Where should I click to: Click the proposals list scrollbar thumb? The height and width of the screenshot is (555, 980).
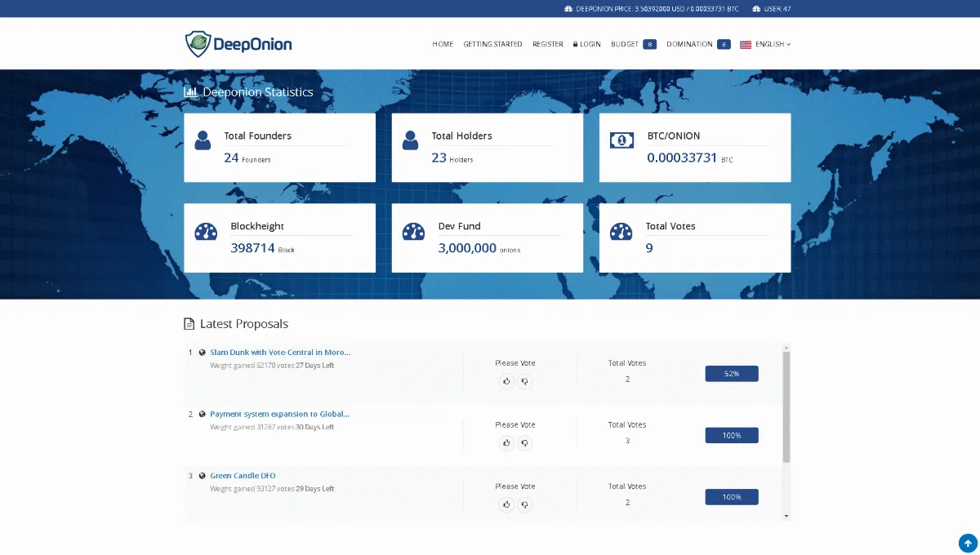pyautogui.click(x=786, y=406)
